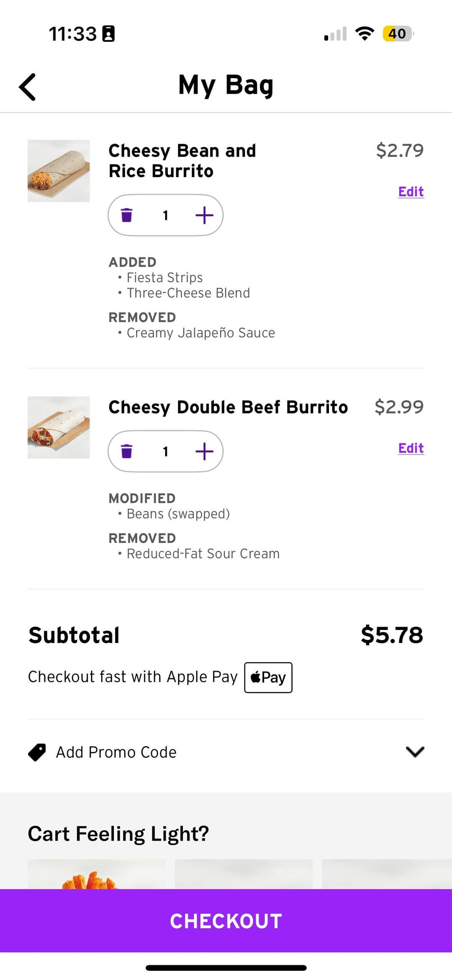Image resolution: width=452 pixels, height=980 pixels.
Task: Tap the Cheesy Bean and Rice Burrito name
Action: tap(182, 161)
